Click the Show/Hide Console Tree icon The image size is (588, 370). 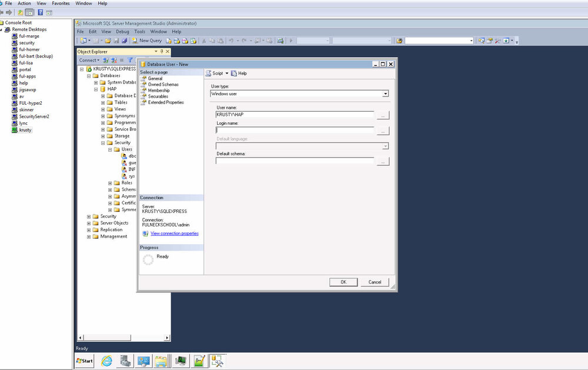click(x=29, y=12)
